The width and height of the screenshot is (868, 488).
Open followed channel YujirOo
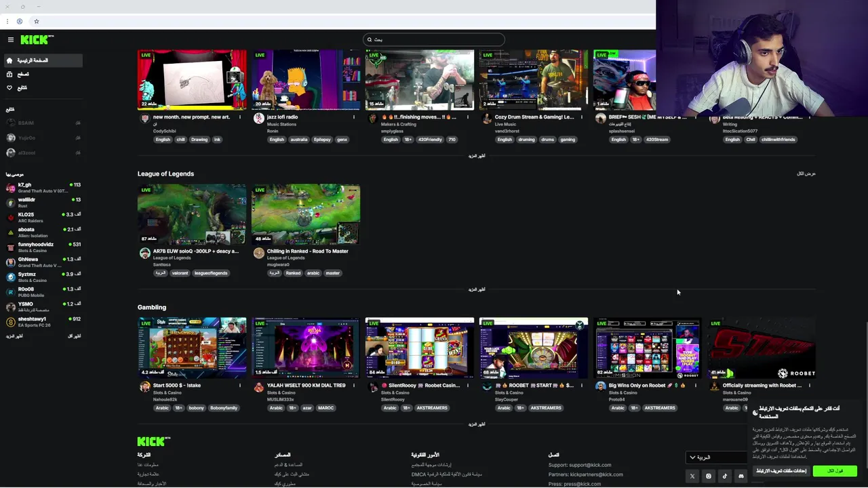coord(43,138)
